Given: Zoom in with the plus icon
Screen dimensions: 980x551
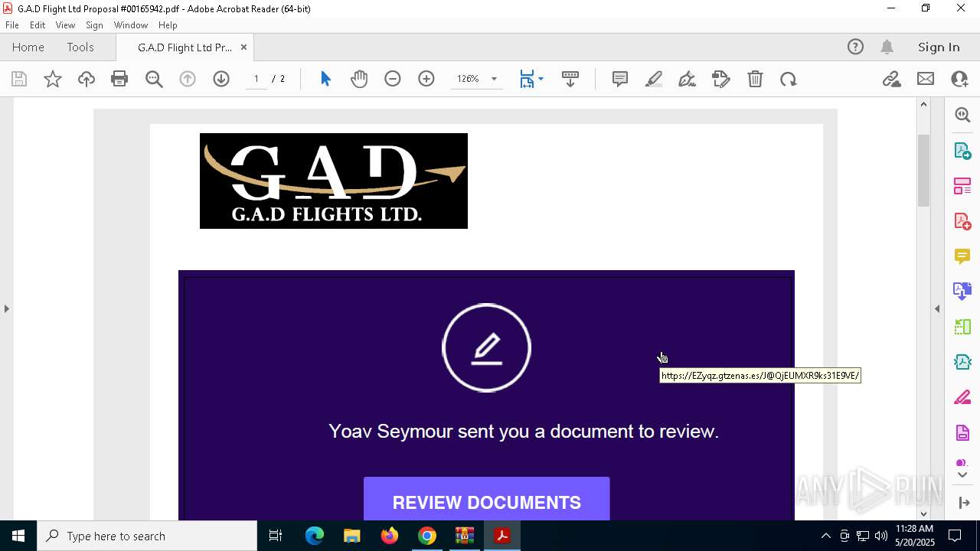Looking at the screenshot, I should [426, 79].
